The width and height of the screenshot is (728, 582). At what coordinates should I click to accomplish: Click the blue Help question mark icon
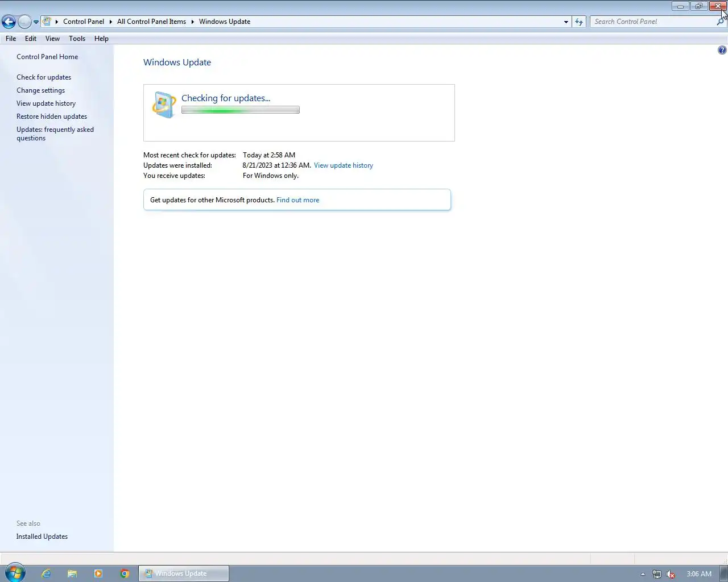coord(722,50)
